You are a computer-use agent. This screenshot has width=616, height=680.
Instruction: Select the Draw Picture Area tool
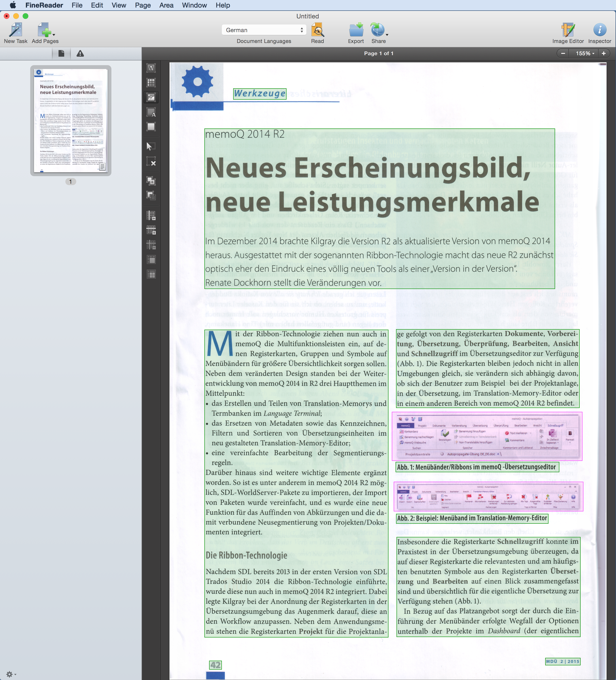point(151,98)
